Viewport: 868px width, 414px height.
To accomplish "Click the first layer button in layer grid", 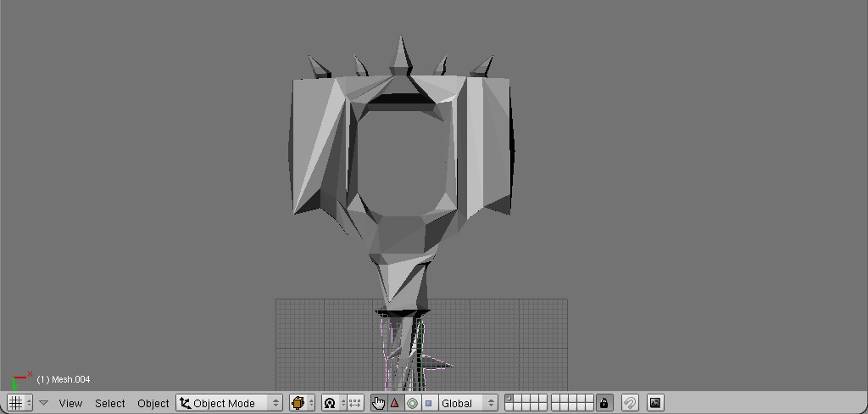I will 509,399.
